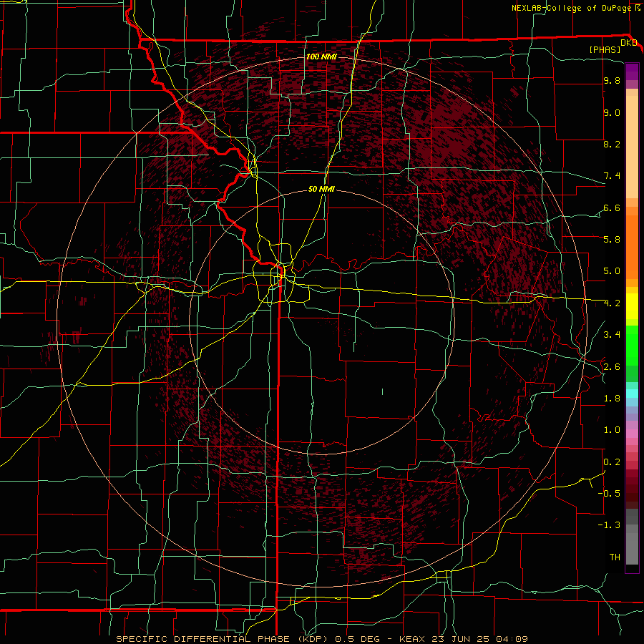This screenshot has height=644, width=644.
Task: Click the 1.8 value on the scale
Action: [x=612, y=399]
